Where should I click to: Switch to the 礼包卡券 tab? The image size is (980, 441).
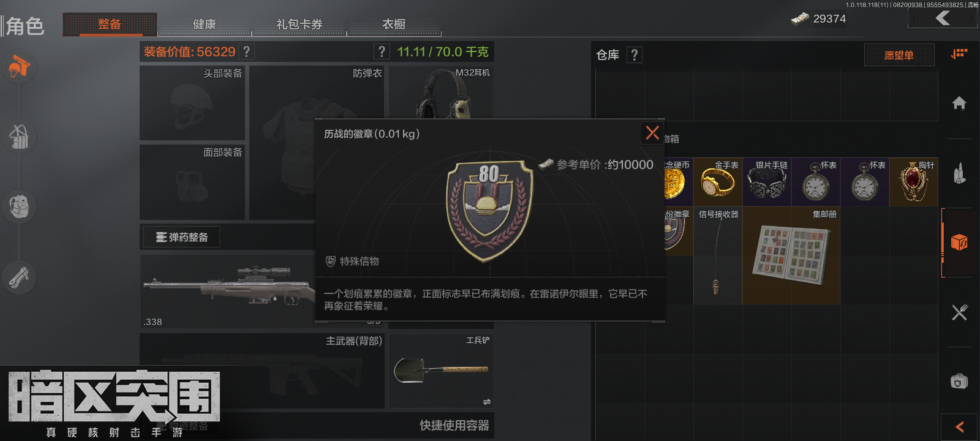click(x=300, y=24)
